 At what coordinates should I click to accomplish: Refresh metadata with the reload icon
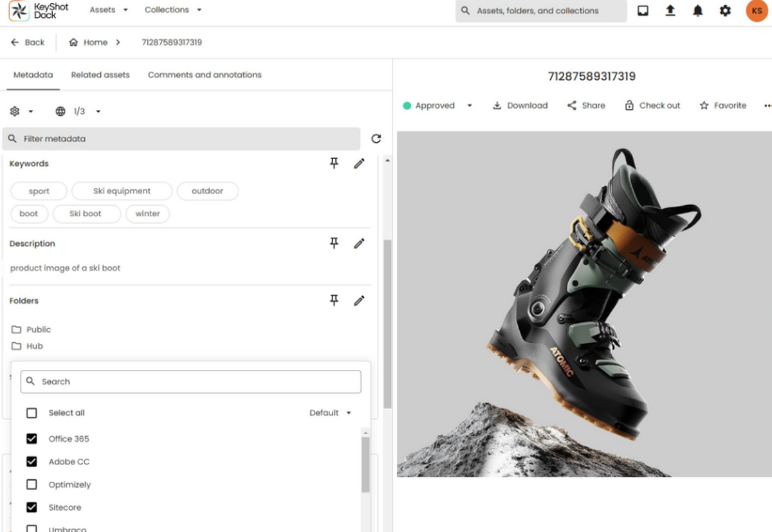376,138
